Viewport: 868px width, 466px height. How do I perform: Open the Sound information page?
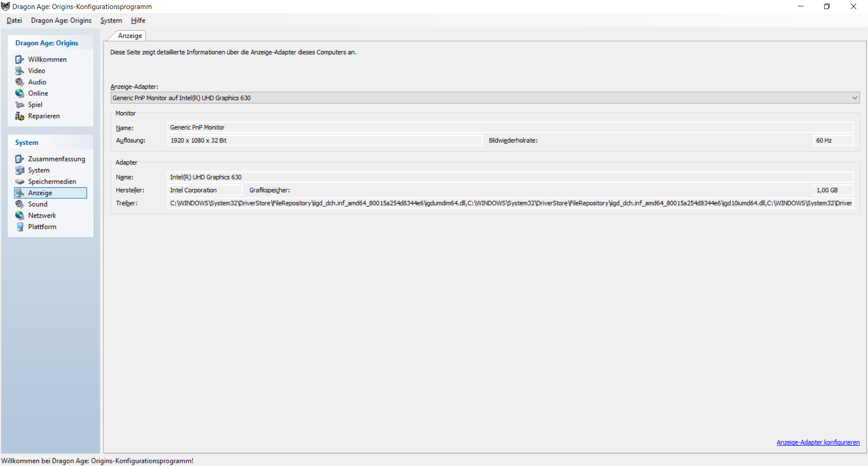[38, 204]
